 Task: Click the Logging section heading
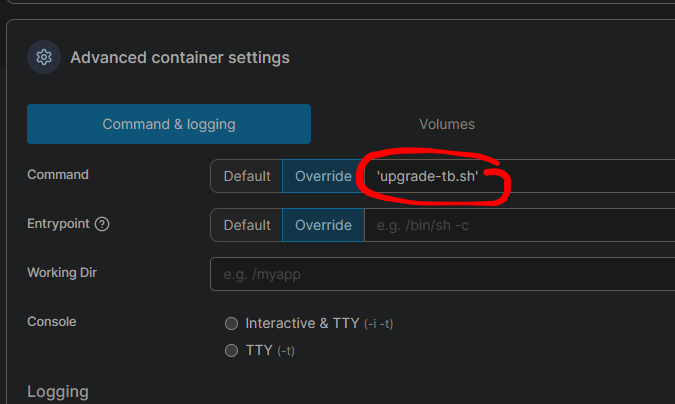click(58, 391)
